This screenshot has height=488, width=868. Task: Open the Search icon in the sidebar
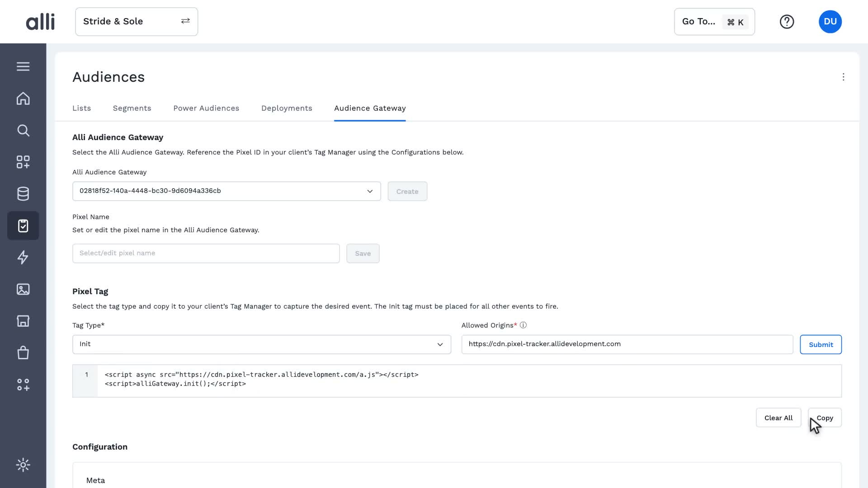[x=23, y=131]
